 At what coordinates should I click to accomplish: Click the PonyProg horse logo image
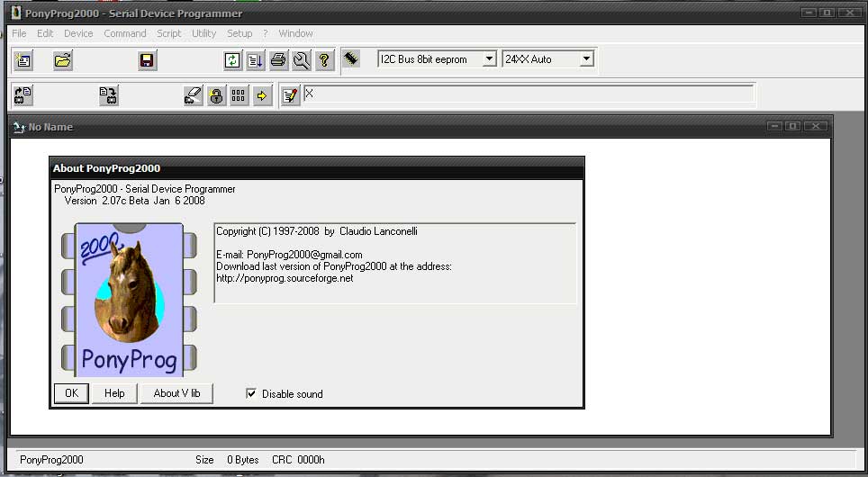[x=129, y=300]
